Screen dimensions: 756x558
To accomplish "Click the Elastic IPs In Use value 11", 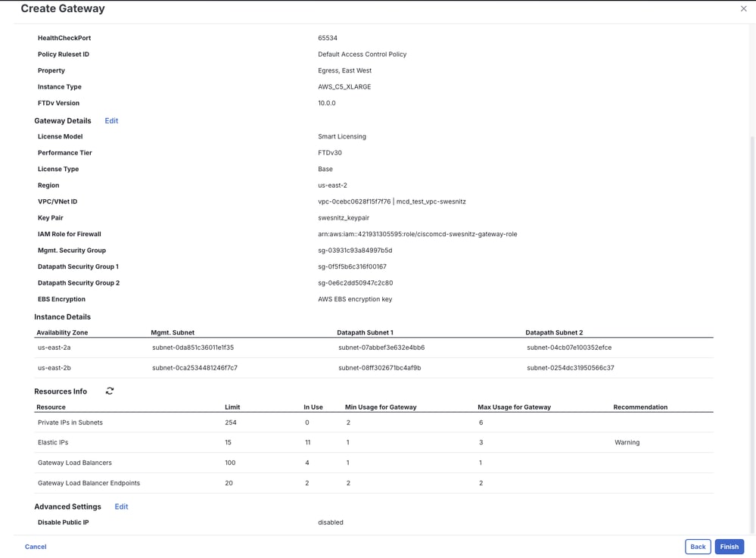I will click(x=307, y=443).
